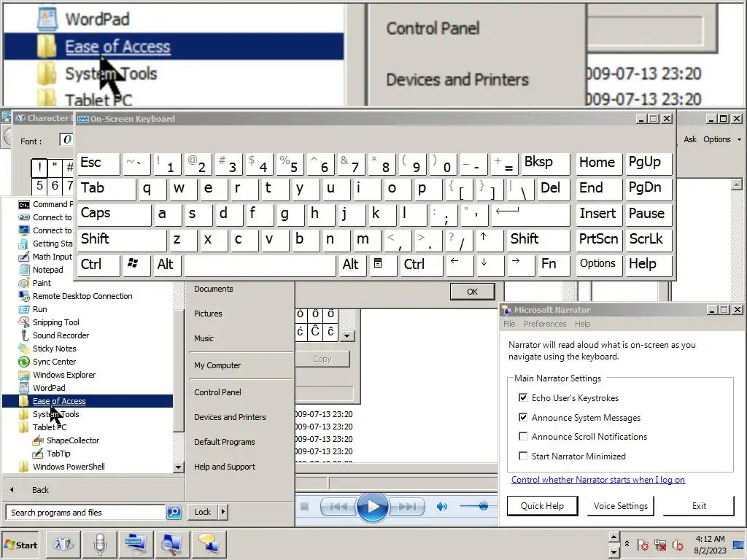Click the Start menu search magnifier icon
The image size is (747, 560).
174,513
